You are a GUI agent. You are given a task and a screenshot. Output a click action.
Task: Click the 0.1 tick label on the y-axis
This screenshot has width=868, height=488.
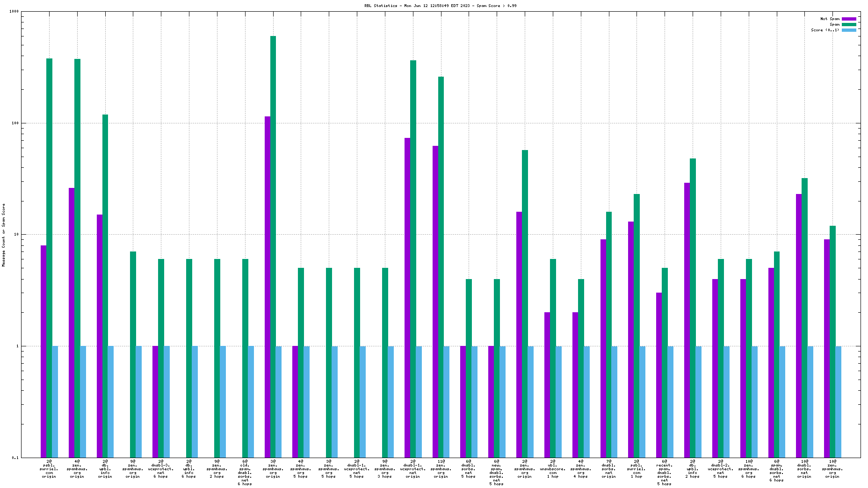(x=15, y=458)
